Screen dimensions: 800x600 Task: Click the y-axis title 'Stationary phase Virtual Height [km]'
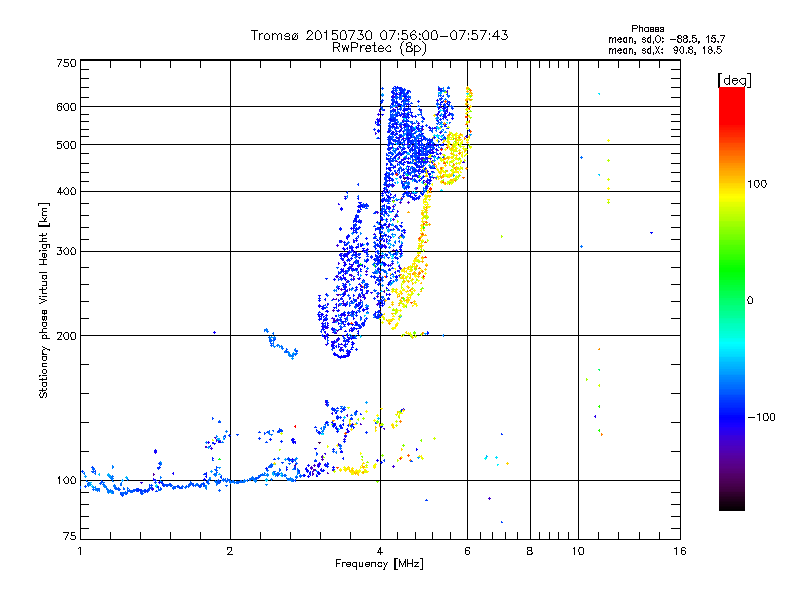(x=43, y=300)
